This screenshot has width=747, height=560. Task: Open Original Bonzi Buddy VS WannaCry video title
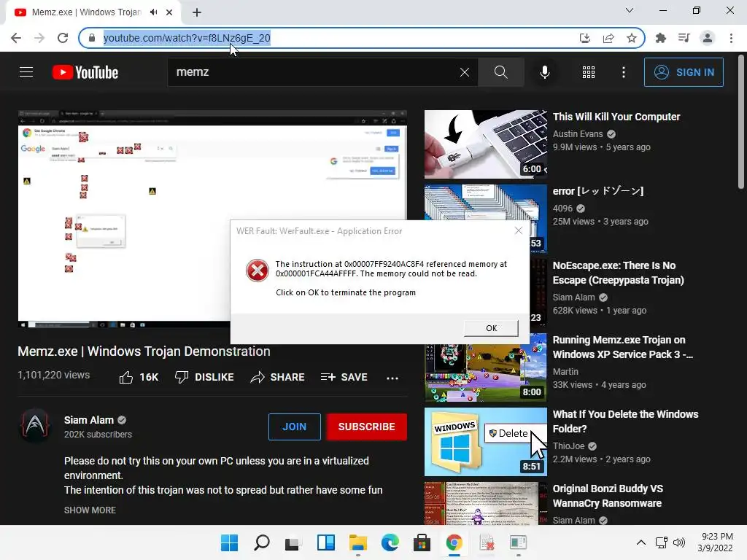pyautogui.click(x=608, y=496)
